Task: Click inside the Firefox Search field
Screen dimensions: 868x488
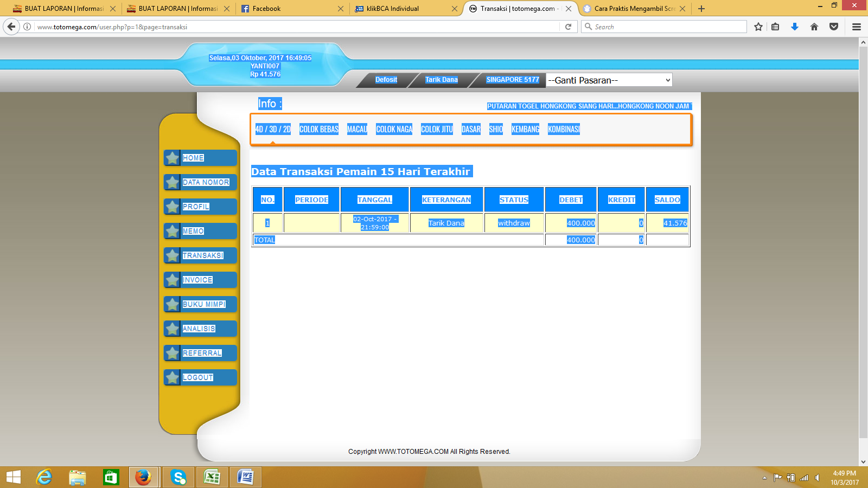Action: click(667, 27)
